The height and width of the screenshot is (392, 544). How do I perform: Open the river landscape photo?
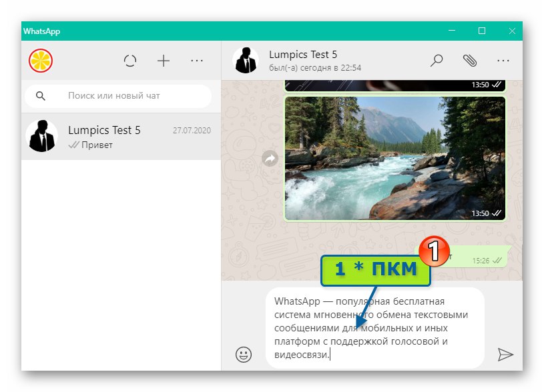point(395,158)
